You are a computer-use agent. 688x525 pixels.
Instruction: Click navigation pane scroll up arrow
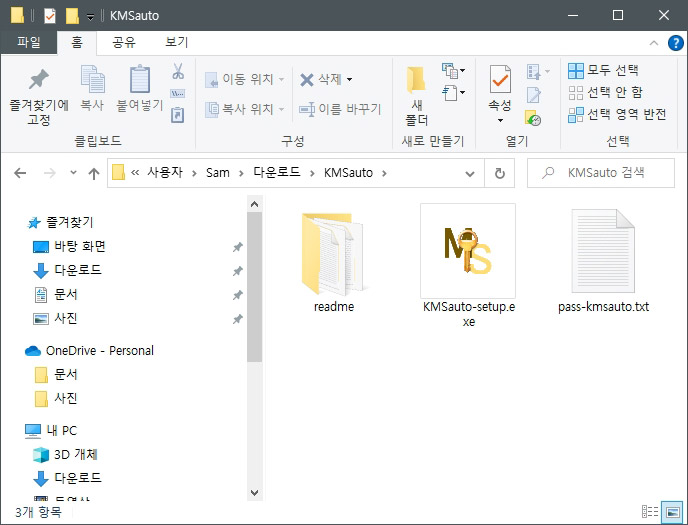(x=254, y=204)
